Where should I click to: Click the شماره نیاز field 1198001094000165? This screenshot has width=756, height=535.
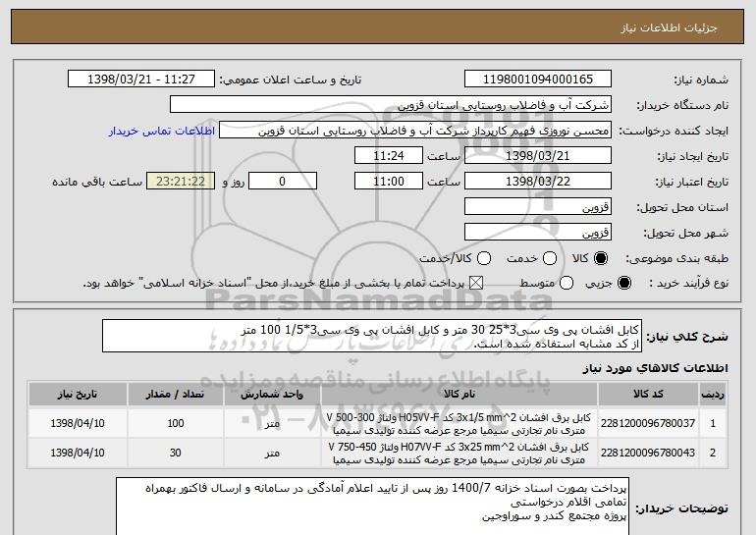538,80
